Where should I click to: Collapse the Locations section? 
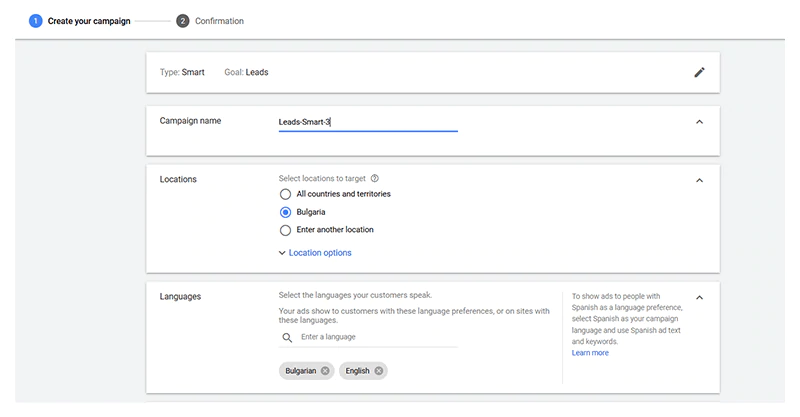699,181
